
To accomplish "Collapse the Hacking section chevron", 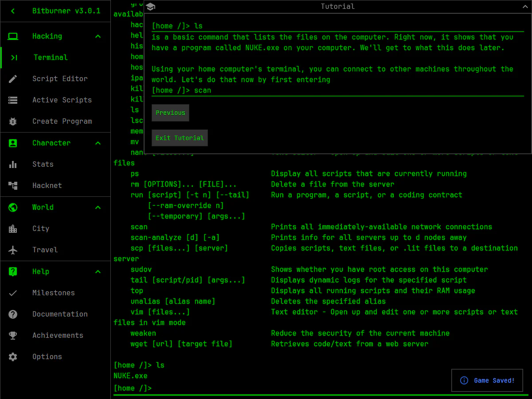I will (98, 36).
